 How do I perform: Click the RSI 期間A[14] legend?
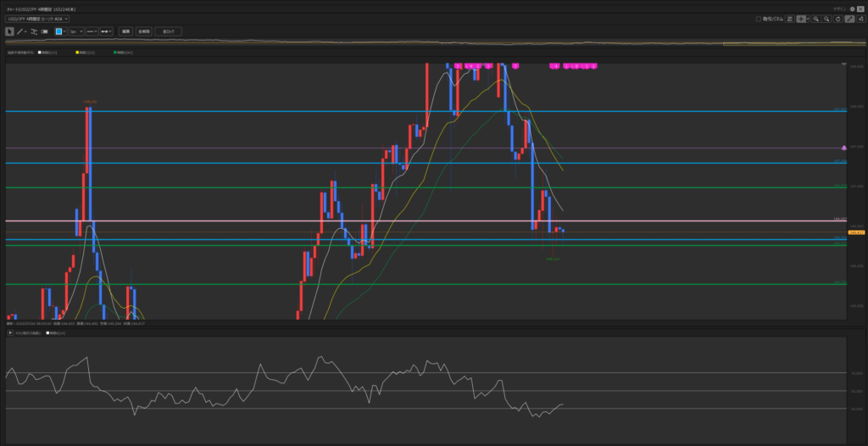click(x=56, y=332)
